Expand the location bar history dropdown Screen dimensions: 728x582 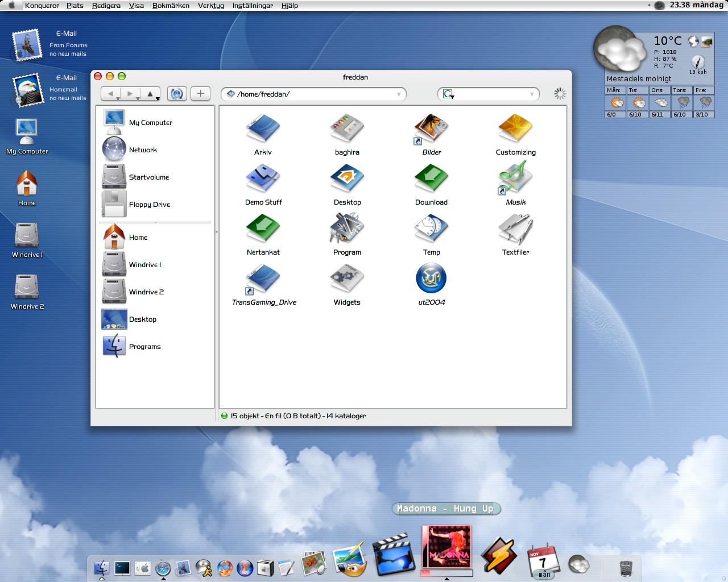[399, 94]
